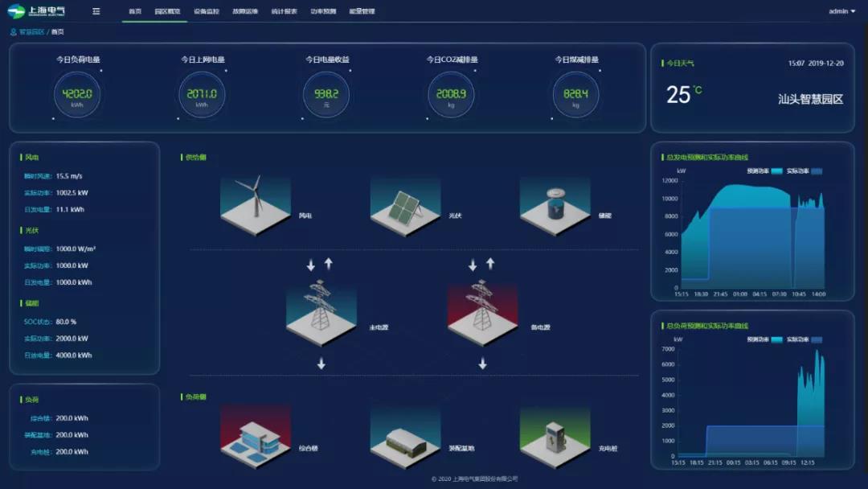Click the Shanghai Electric logo
The width and height of the screenshot is (868, 489).
click(x=36, y=11)
